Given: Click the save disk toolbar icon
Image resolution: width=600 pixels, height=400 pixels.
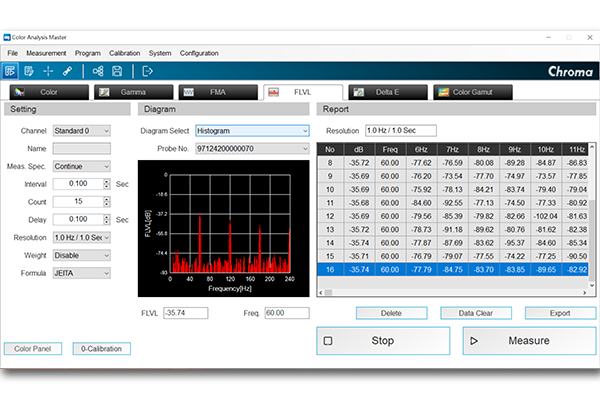Looking at the screenshot, I should (118, 71).
